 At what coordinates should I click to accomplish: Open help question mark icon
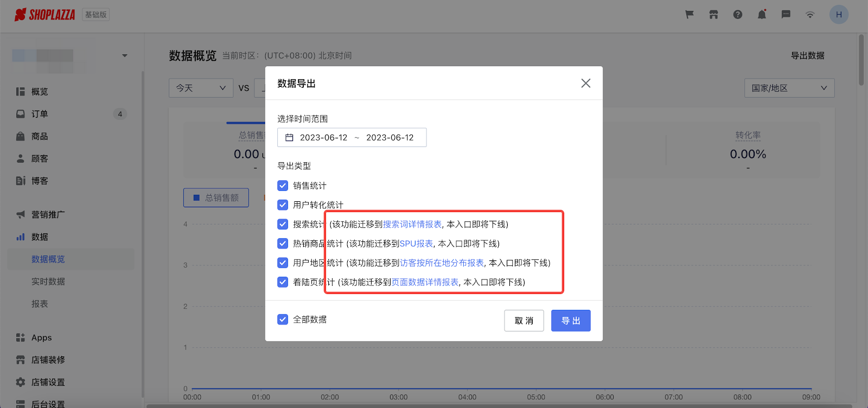pos(737,15)
